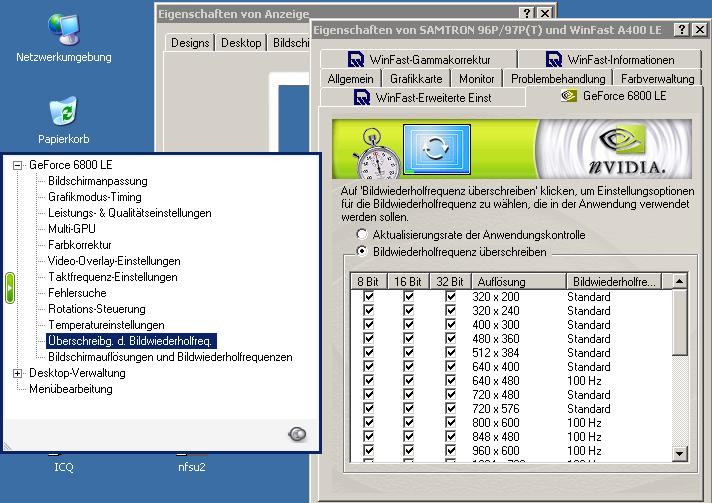Toggle 16 Bit checkbox for 800 x 600
Image resolution: width=712 pixels, height=503 pixels.
tap(409, 422)
